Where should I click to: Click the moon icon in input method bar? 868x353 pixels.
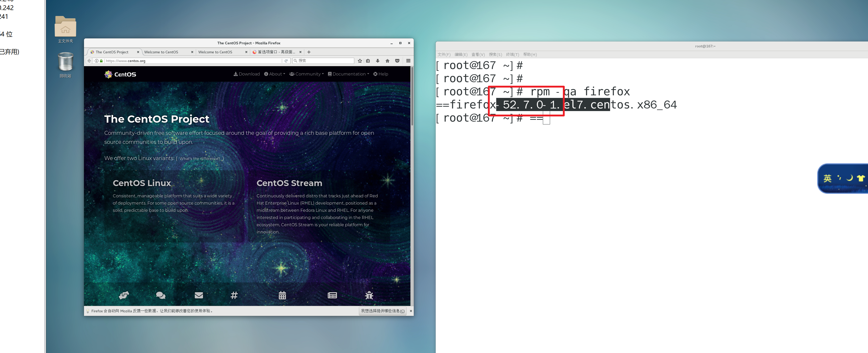click(849, 178)
